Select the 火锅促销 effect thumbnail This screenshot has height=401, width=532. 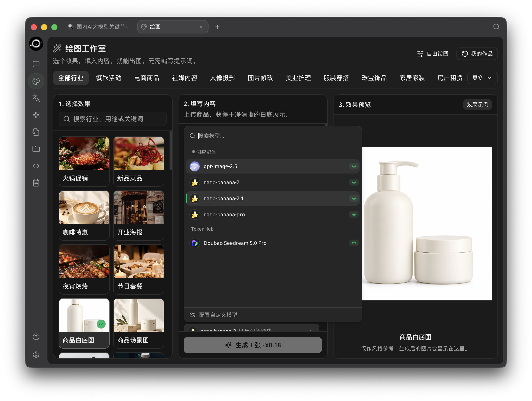pos(84,161)
